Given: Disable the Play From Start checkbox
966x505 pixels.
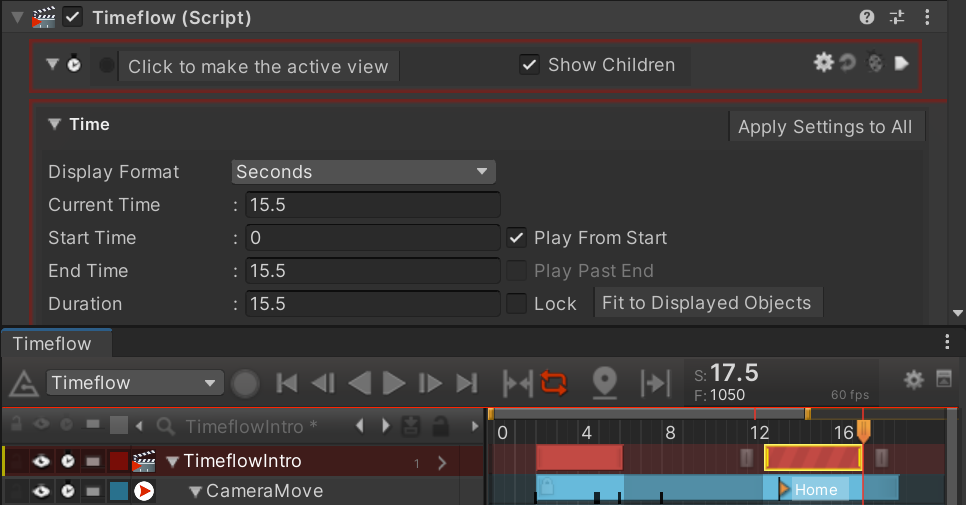Looking at the screenshot, I should pyautogui.click(x=516, y=238).
